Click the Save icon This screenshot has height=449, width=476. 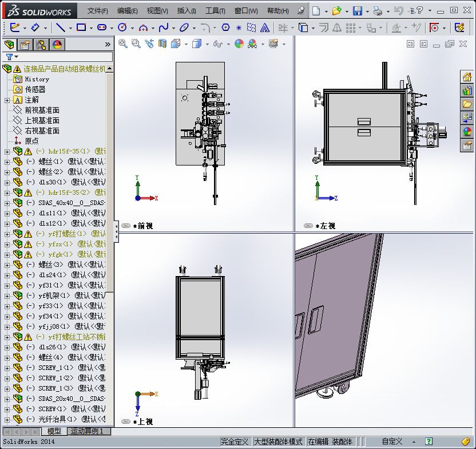(358, 11)
